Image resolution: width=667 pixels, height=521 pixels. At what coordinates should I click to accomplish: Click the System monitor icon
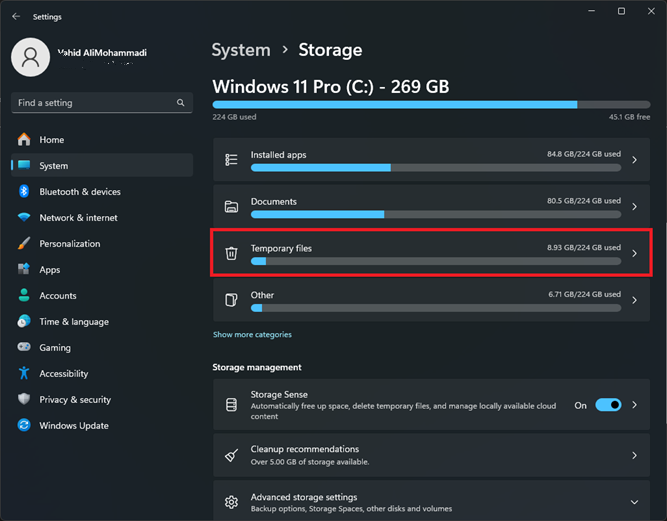point(24,165)
